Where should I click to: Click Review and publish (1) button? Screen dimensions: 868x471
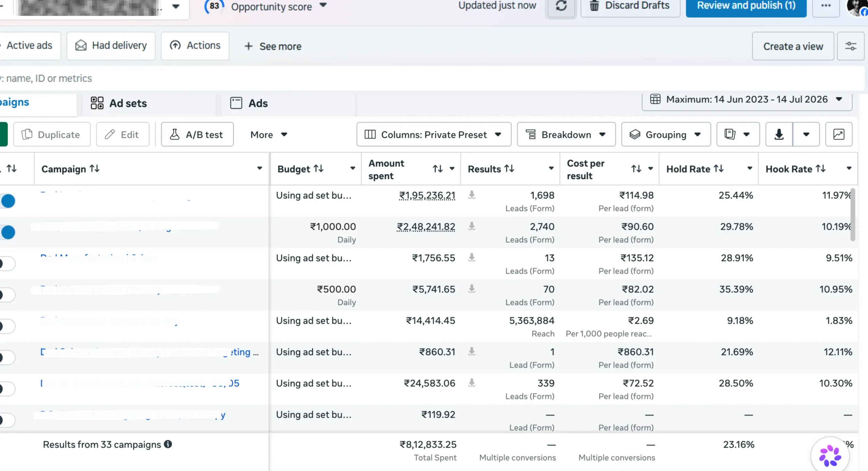[x=746, y=6]
